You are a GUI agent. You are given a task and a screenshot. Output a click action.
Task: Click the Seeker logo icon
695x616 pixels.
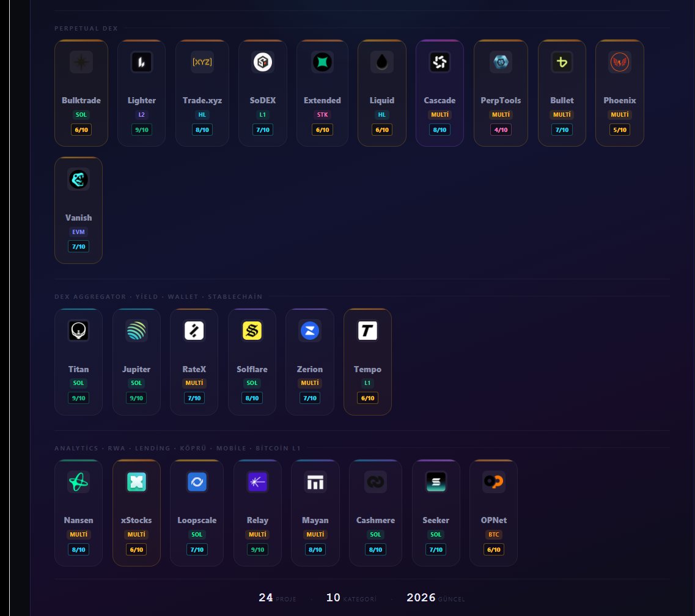pos(436,482)
